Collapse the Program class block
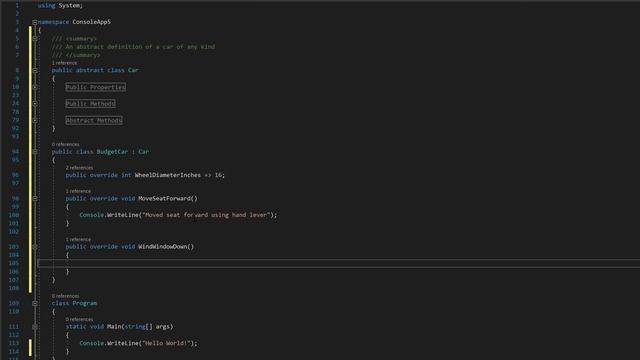The width and height of the screenshot is (640, 360). click(x=35, y=303)
